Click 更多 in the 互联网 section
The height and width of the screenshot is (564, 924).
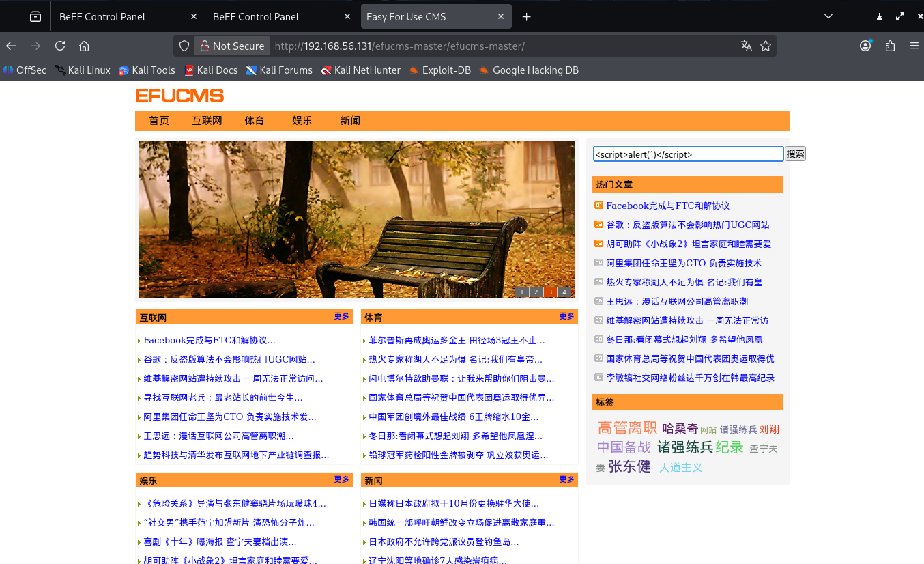[x=342, y=316]
